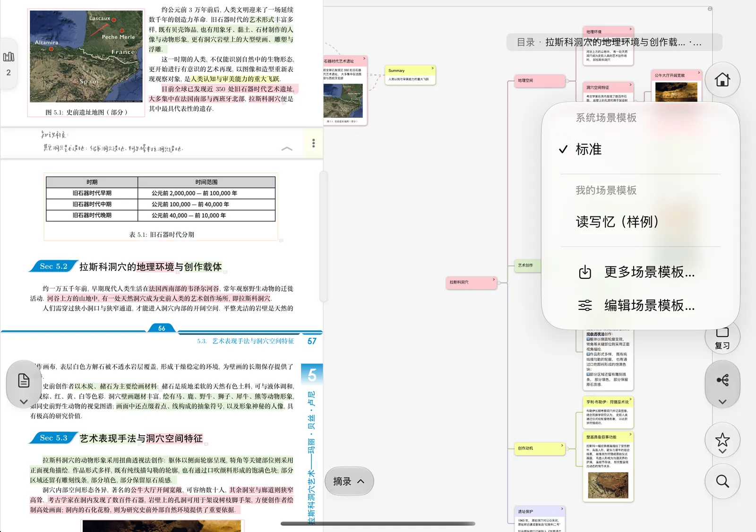Open the 复习 review button
Viewport: 756px width, 532px height.
click(x=722, y=340)
